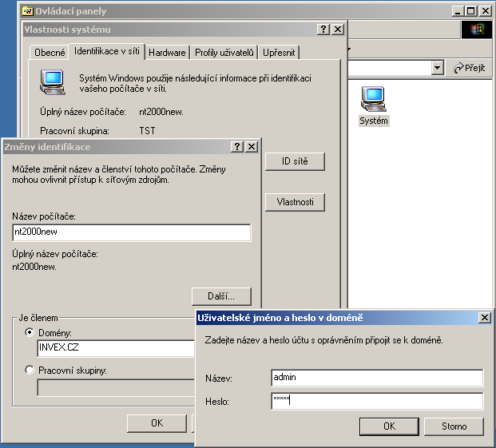This screenshot has width=496, height=448.
Task: Minimize the Ovládací panely window
Action: coord(458,11)
